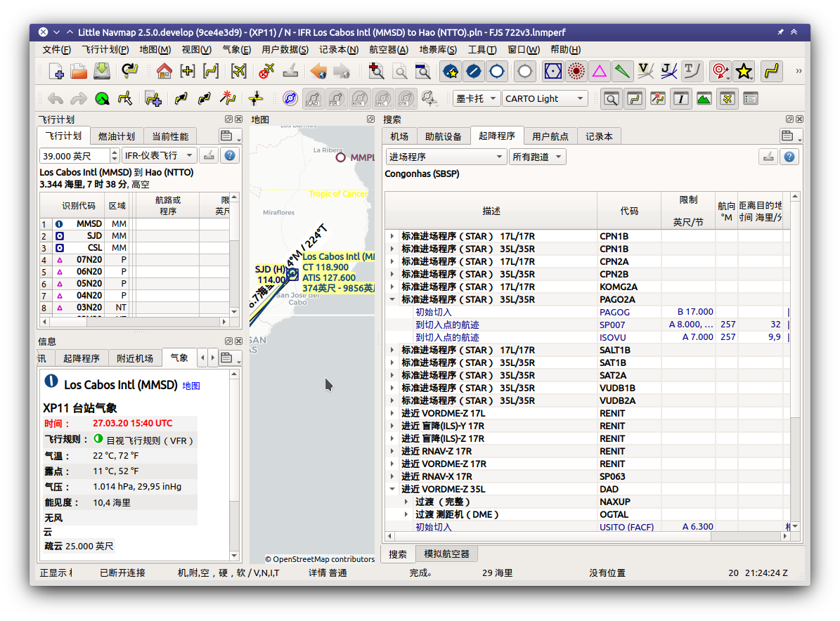
Task: Open the aircraft performance edit icon
Action: (209, 155)
